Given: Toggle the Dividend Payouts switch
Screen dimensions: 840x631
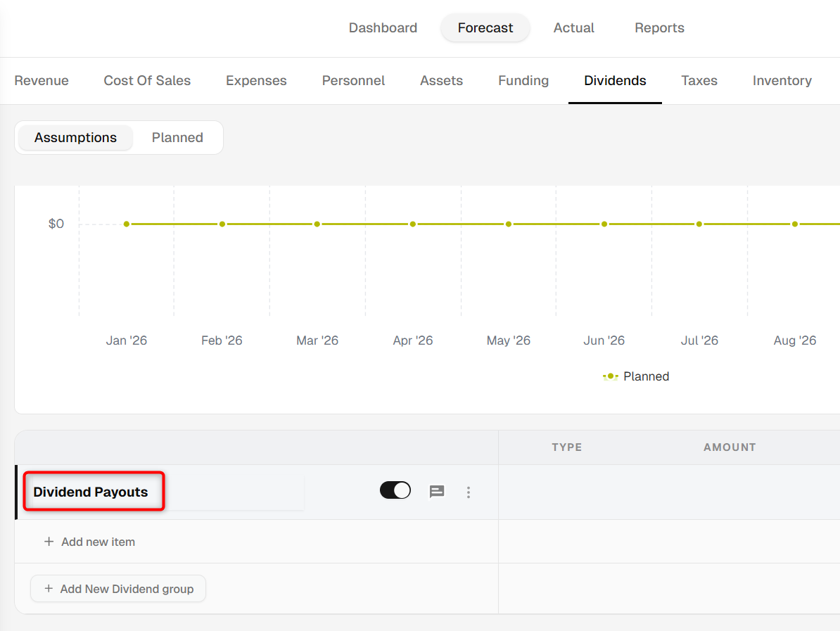Looking at the screenshot, I should point(395,490).
